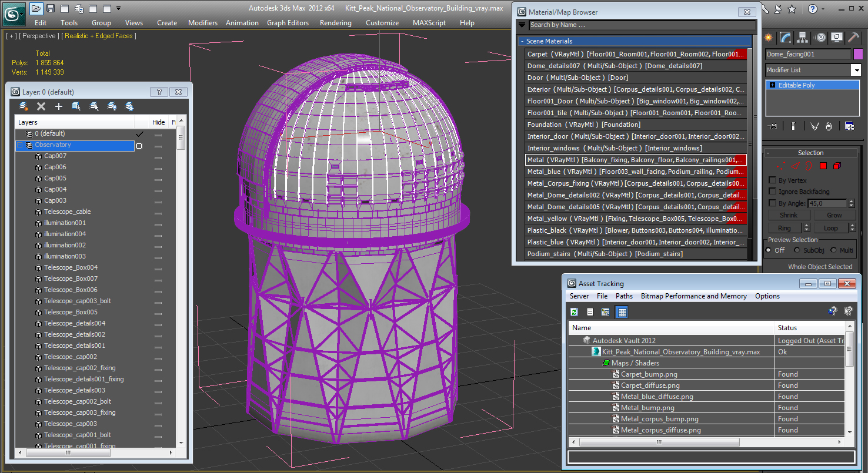Click Highlight Selected Objects' Layers icon
This screenshot has height=473, width=868.
tap(94, 106)
